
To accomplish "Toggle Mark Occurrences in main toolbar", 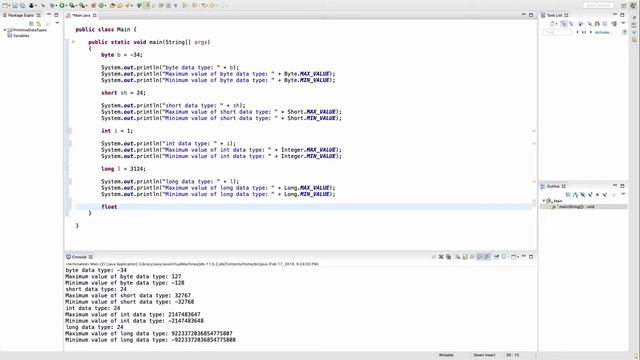I will pyautogui.click(x=147, y=6).
